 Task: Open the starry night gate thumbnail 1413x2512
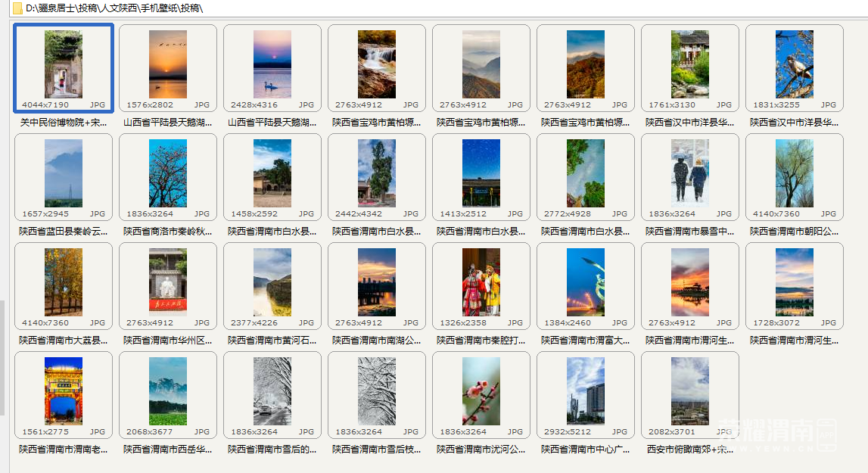(481, 173)
